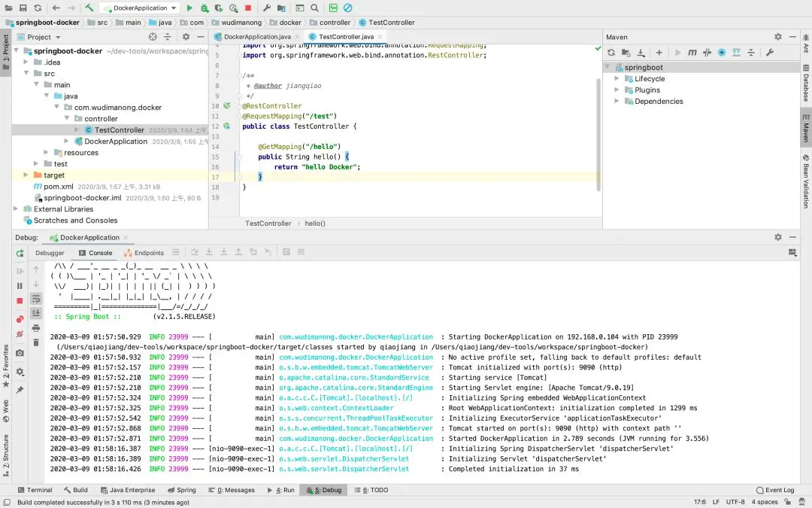Run DockerApplication with the green play icon
This screenshot has height=508, width=812.
[189, 8]
